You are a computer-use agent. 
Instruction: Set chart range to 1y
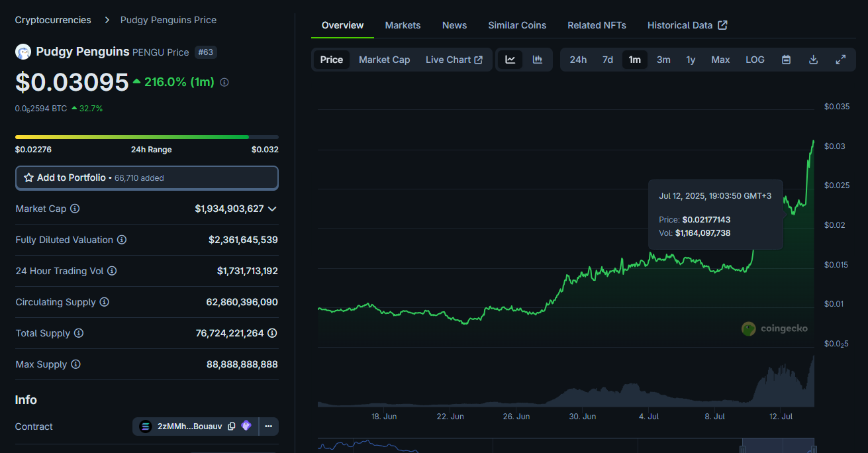click(691, 60)
